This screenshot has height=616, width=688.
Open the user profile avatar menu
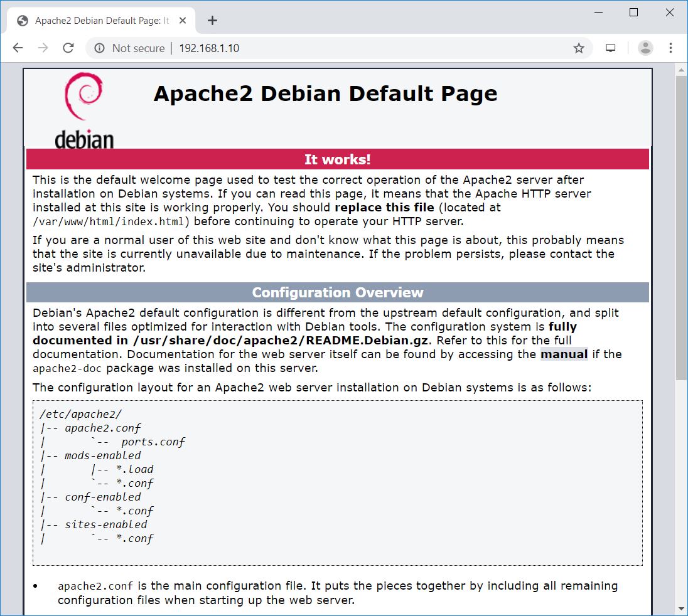point(645,48)
